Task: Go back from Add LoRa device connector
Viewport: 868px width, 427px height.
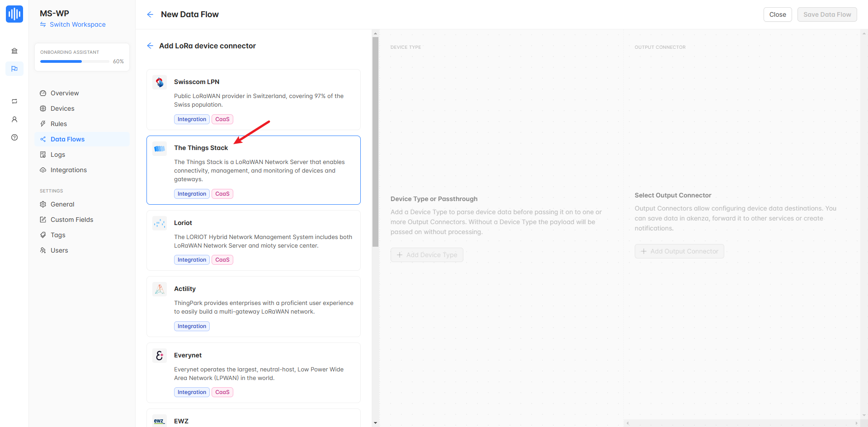Action: click(150, 46)
